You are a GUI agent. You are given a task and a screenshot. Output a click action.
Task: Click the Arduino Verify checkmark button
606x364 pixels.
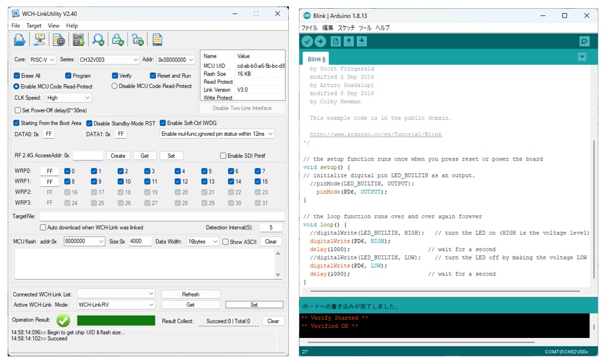[307, 41]
